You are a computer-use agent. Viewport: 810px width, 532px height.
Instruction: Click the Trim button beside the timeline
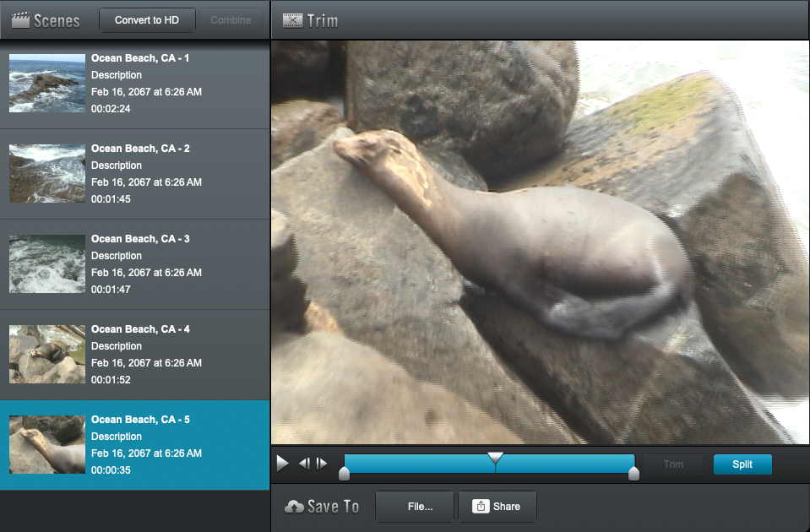673,464
